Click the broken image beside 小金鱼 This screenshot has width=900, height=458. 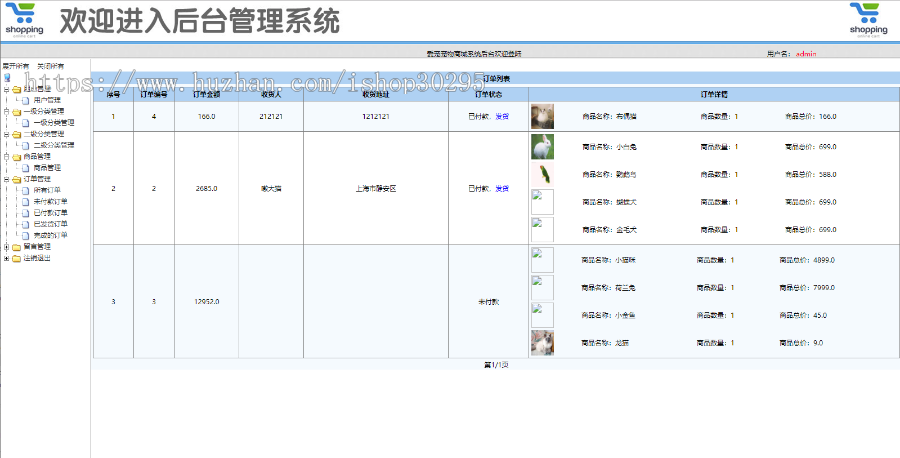point(542,315)
